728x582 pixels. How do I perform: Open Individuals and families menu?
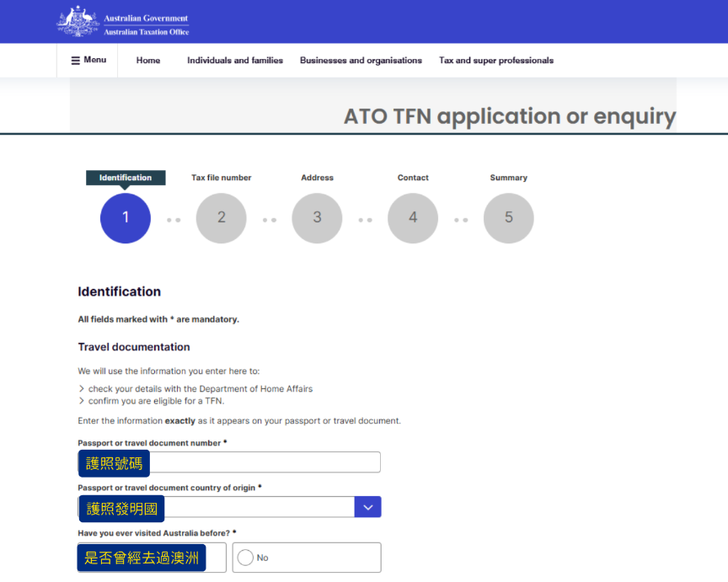tap(235, 61)
